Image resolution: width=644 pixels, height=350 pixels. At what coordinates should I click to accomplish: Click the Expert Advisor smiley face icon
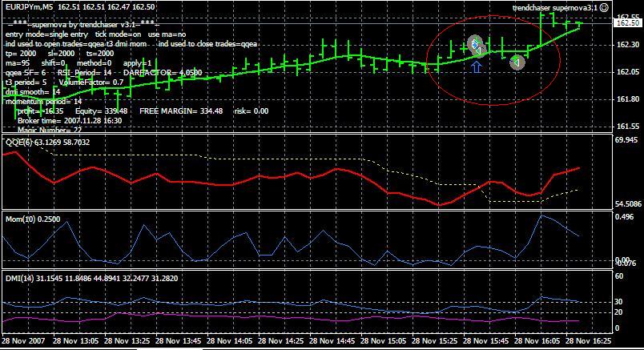tap(604, 7)
